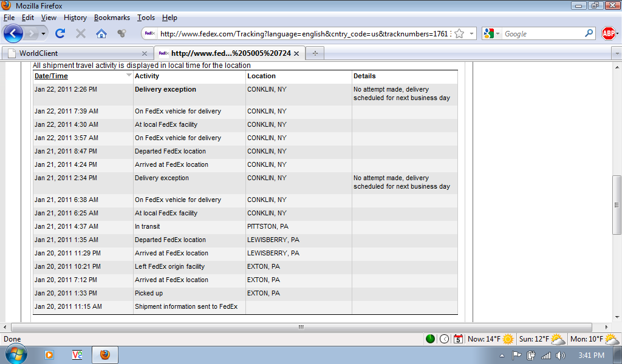Click the paw-print toolbar icon next to Home
Viewport: 622px width, 364px height.
(x=121, y=33)
